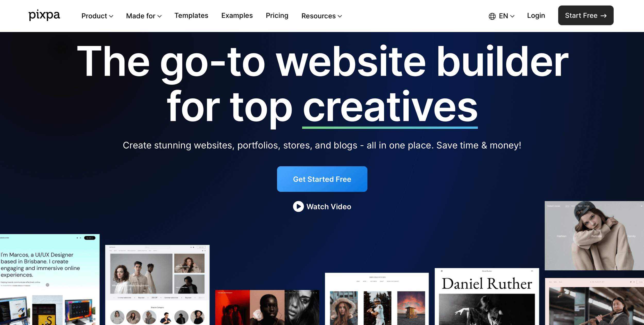The image size is (644, 325).
Task: Open the red portrait photography template
Action: tap(267, 307)
